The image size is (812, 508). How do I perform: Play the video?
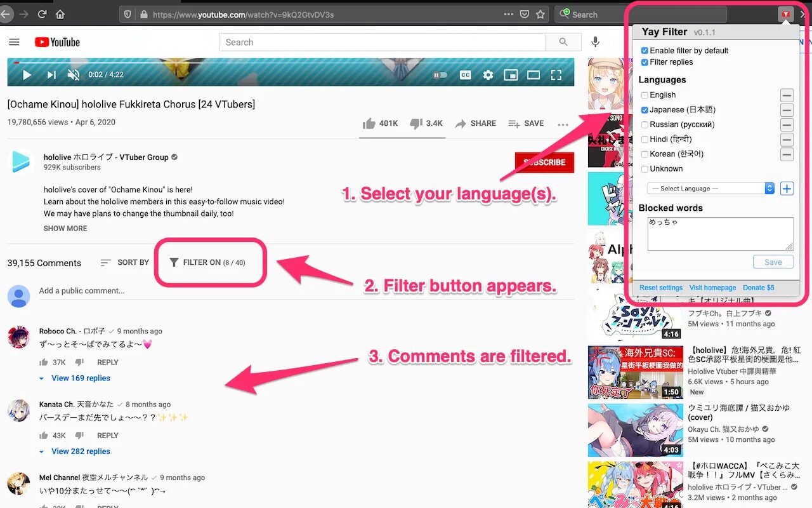tap(27, 75)
